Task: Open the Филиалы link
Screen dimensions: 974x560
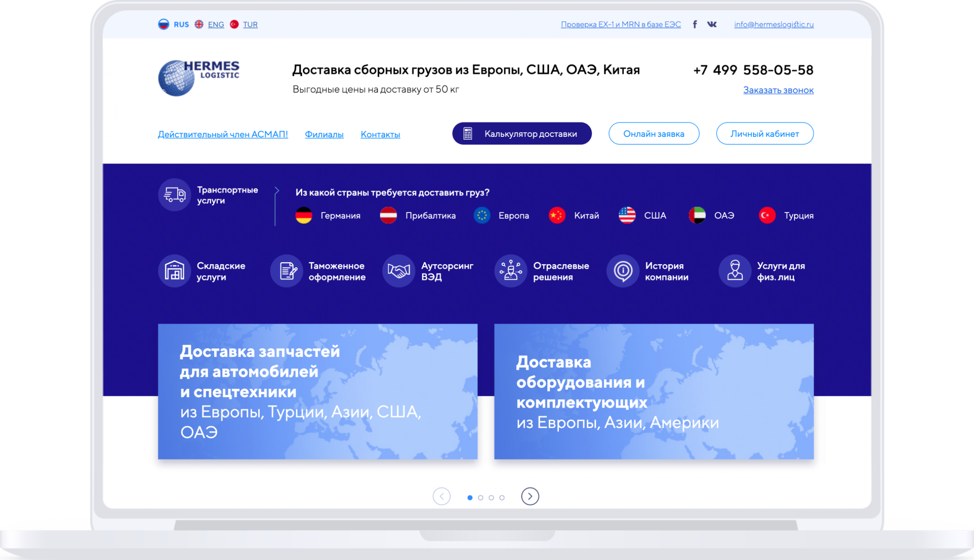Action: click(324, 134)
